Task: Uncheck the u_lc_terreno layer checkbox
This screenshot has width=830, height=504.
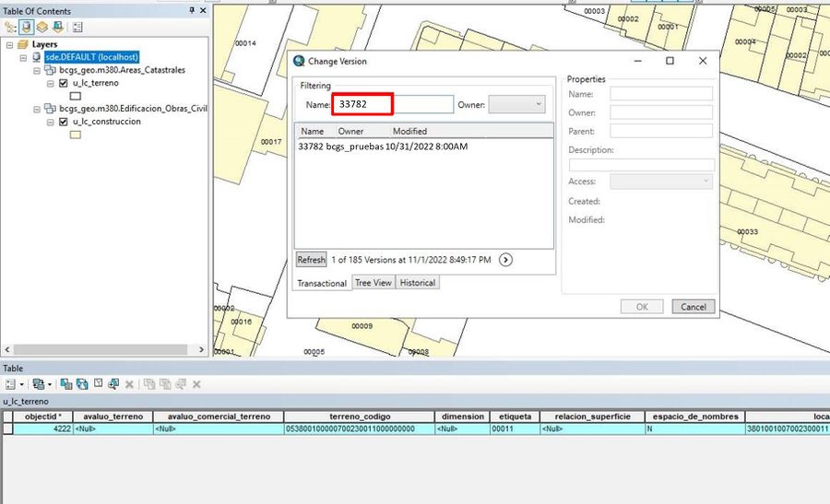Action: coord(64,83)
